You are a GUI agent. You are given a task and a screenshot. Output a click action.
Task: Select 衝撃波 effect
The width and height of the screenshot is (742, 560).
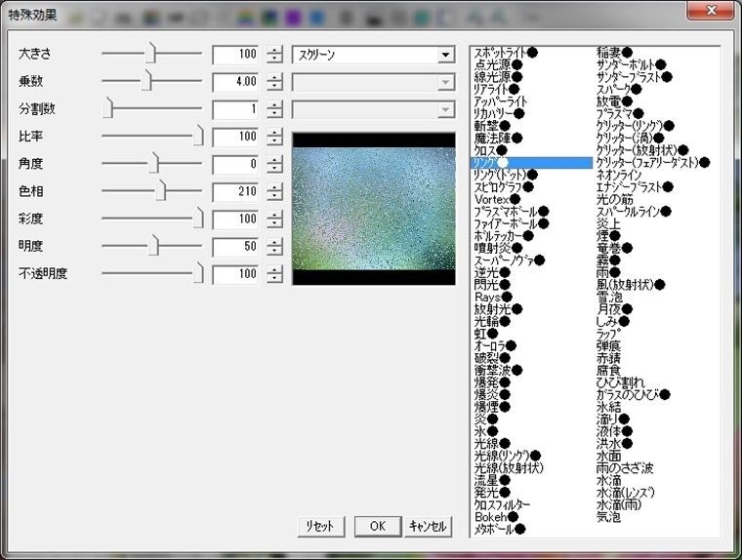click(498, 371)
